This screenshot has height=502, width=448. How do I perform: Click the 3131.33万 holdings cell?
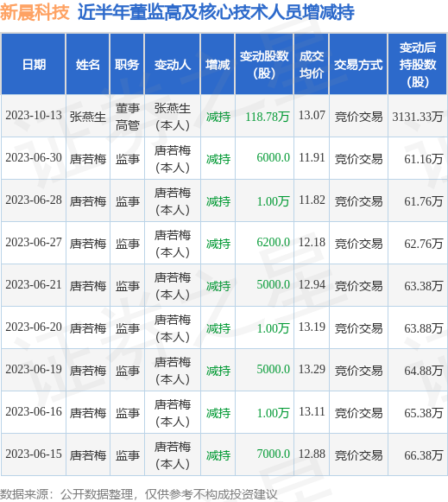pos(417,117)
